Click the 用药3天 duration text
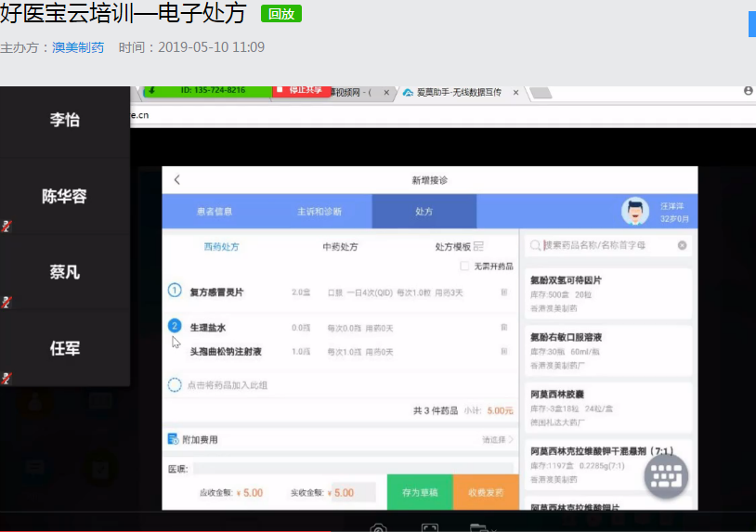Image resolution: width=756 pixels, height=532 pixels. pos(449,292)
